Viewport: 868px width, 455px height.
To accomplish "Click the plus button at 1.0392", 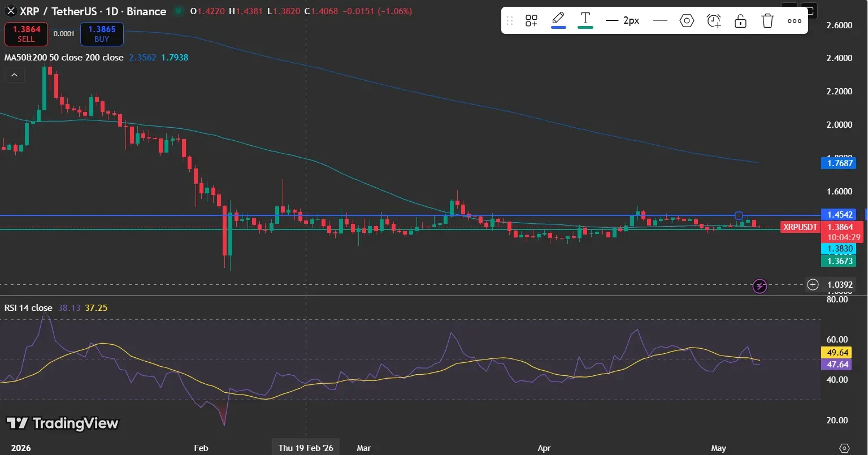I will [x=813, y=284].
